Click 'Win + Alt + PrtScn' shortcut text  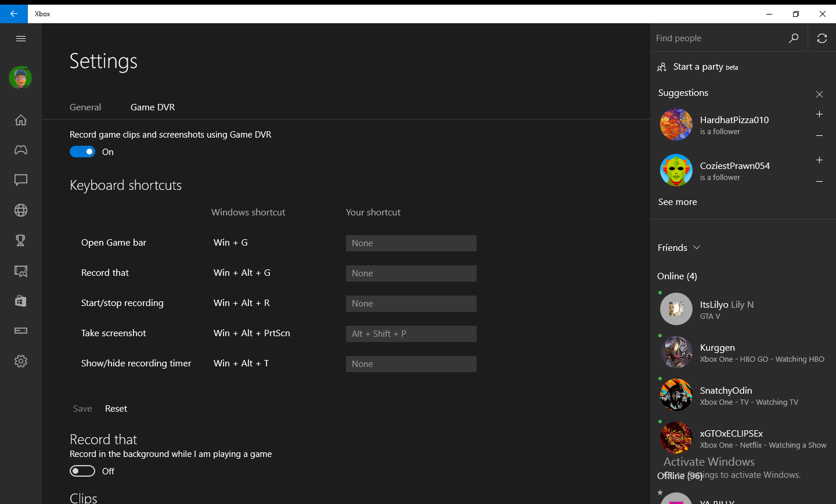tap(252, 333)
